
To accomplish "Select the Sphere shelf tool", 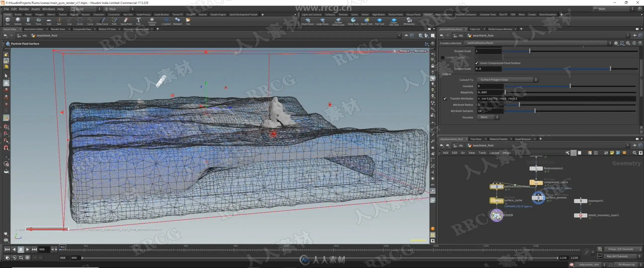I will coord(18,21).
